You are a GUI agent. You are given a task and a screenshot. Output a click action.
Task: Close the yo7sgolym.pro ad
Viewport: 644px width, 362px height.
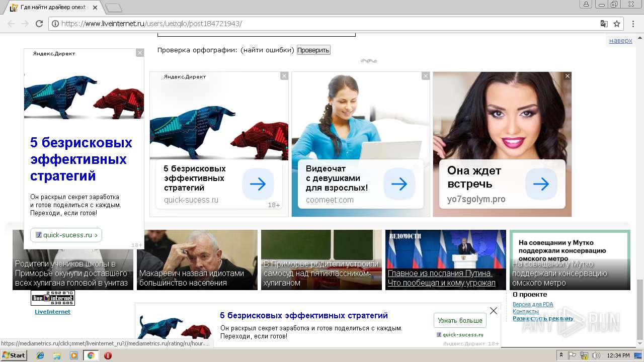[x=568, y=76]
